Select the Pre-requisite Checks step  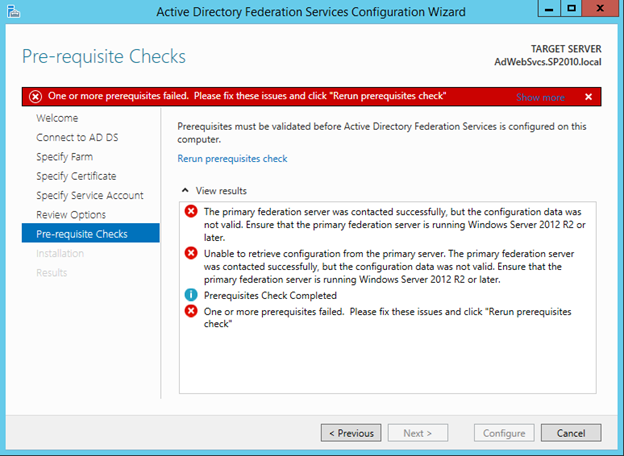(83, 234)
